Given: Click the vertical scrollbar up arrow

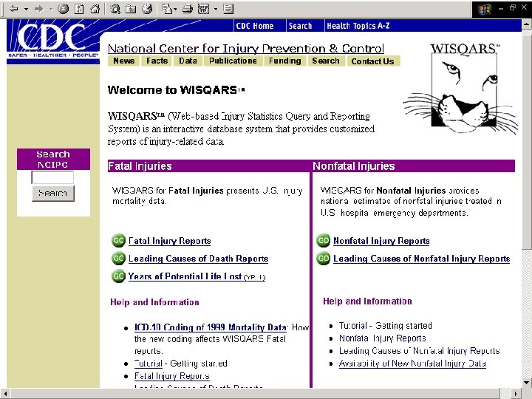Looking at the screenshot, I should click(526, 24).
